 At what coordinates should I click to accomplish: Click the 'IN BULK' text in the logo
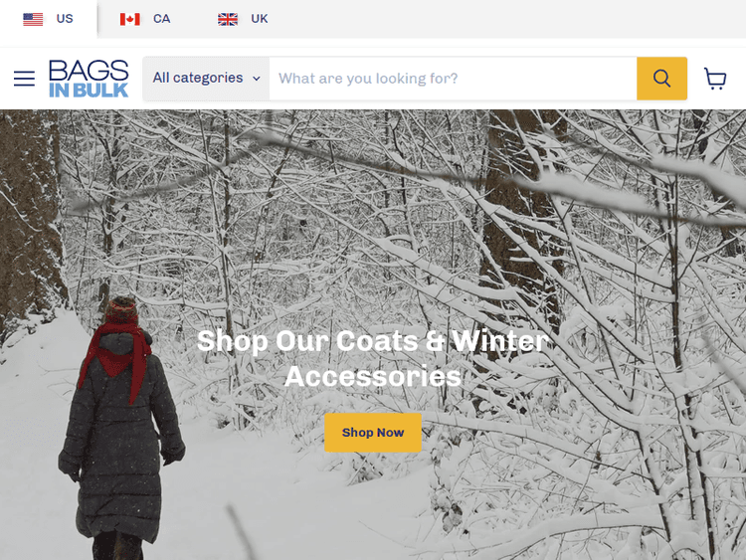(x=89, y=90)
